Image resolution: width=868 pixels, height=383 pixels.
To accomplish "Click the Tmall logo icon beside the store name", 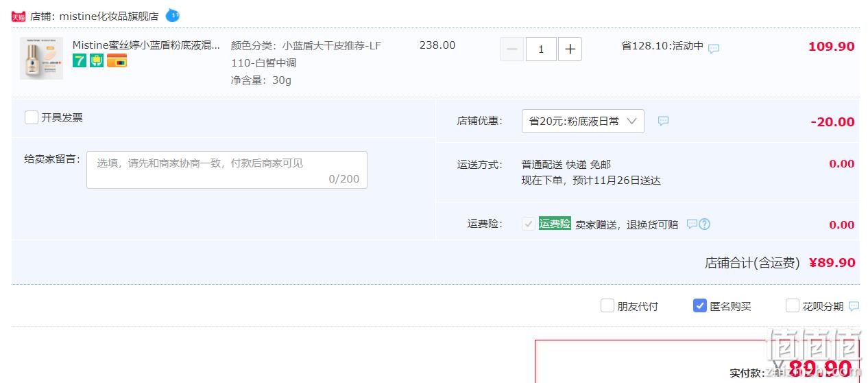I will pyautogui.click(x=19, y=16).
